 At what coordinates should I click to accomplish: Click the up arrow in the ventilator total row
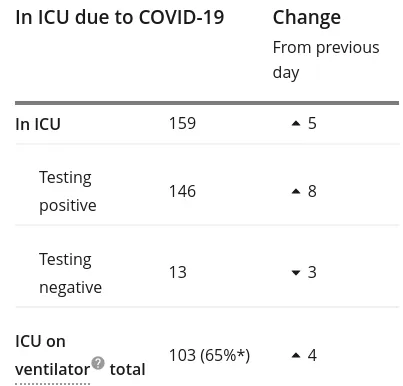tap(296, 355)
